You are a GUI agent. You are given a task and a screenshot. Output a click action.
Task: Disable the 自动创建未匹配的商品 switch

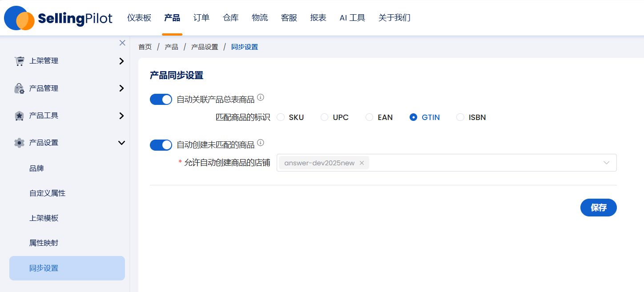[161, 145]
